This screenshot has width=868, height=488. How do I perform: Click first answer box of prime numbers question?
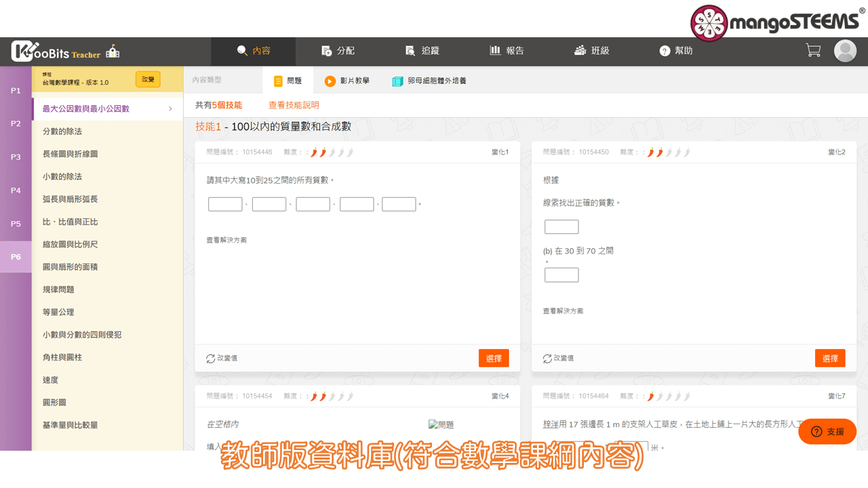pyautogui.click(x=225, y=204)
